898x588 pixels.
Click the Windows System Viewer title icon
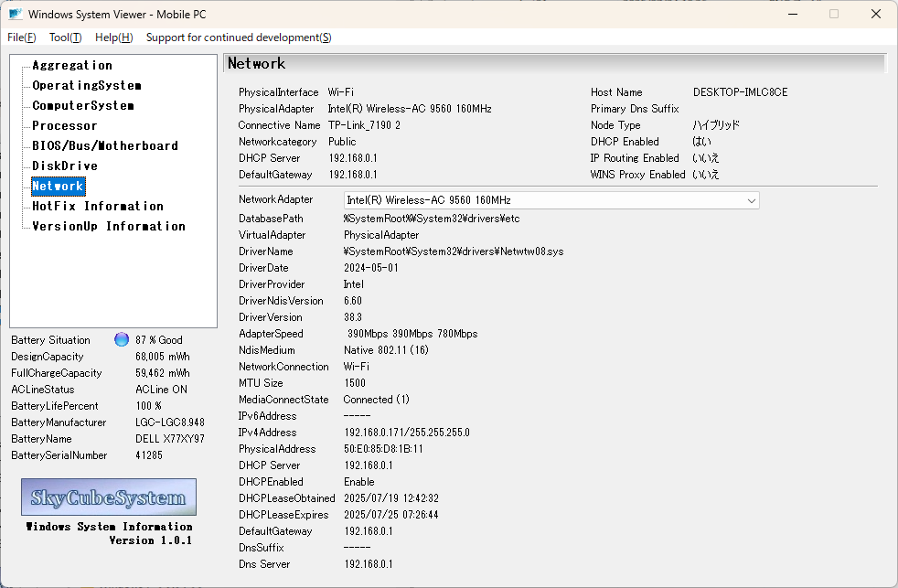(x=16, y=14)
